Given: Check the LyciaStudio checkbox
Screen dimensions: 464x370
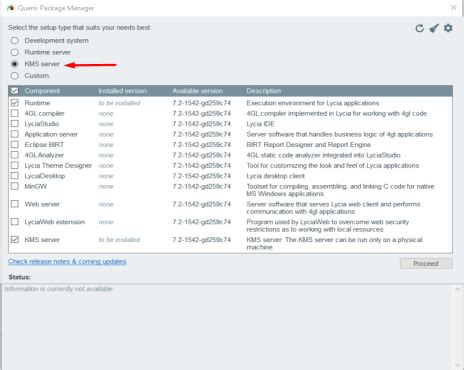Looking at the screenshot, I should coord(15,124).
